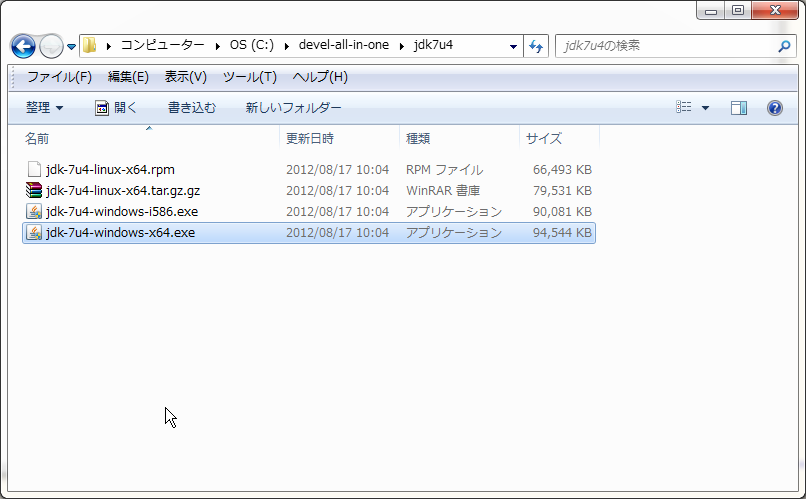806x499 pixels.
Task: Click the 94,544 KB size cell
Action: pos(562,233)
